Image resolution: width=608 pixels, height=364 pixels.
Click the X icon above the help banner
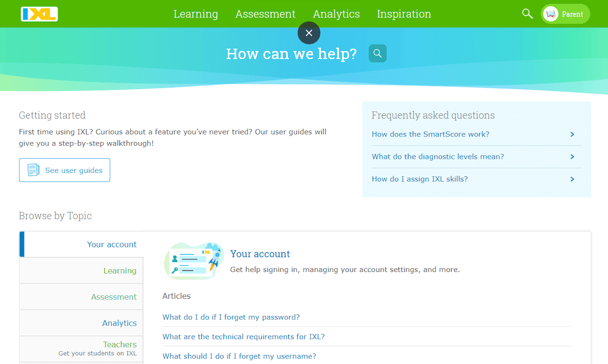(x=309, y=33)
